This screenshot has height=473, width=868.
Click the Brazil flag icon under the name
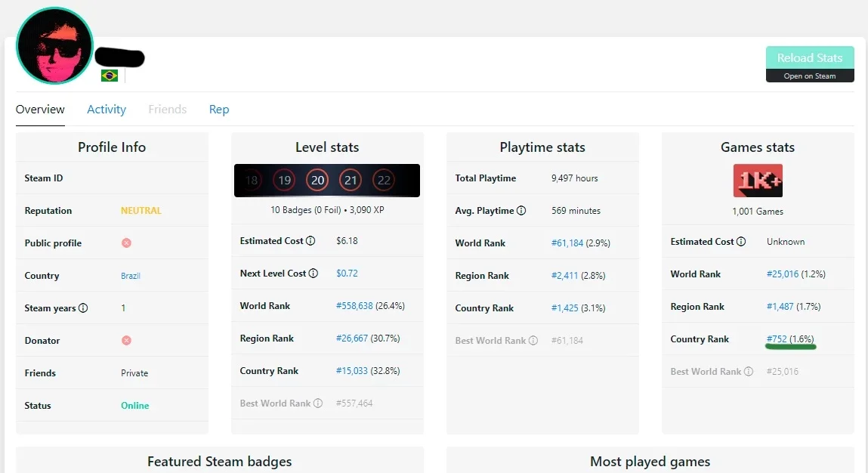click(x=110, y=76)
